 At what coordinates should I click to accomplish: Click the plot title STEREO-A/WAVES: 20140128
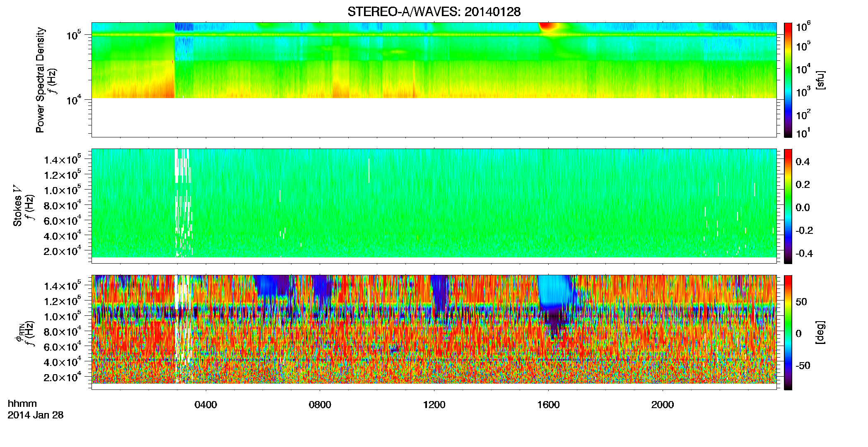point(434,12)
